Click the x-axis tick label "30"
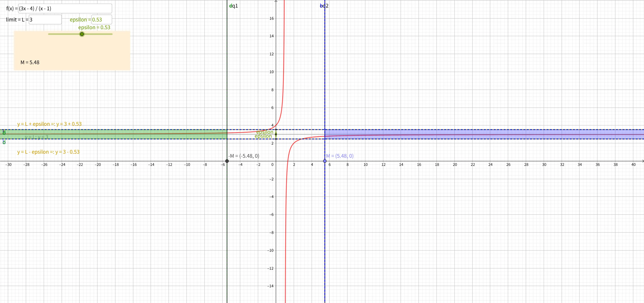This screenshot has width=644, height=303. (544, 165)
